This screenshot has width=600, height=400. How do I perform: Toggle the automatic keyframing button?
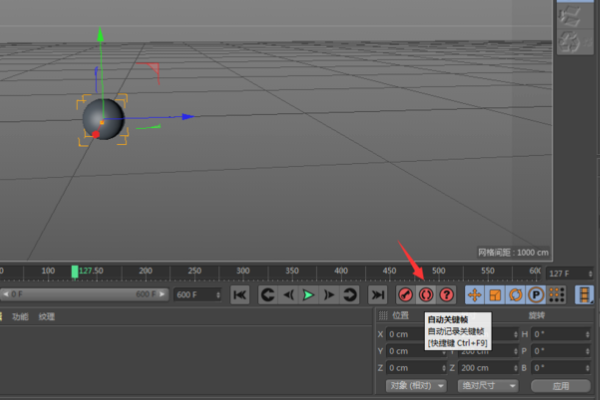click(426, 295)
